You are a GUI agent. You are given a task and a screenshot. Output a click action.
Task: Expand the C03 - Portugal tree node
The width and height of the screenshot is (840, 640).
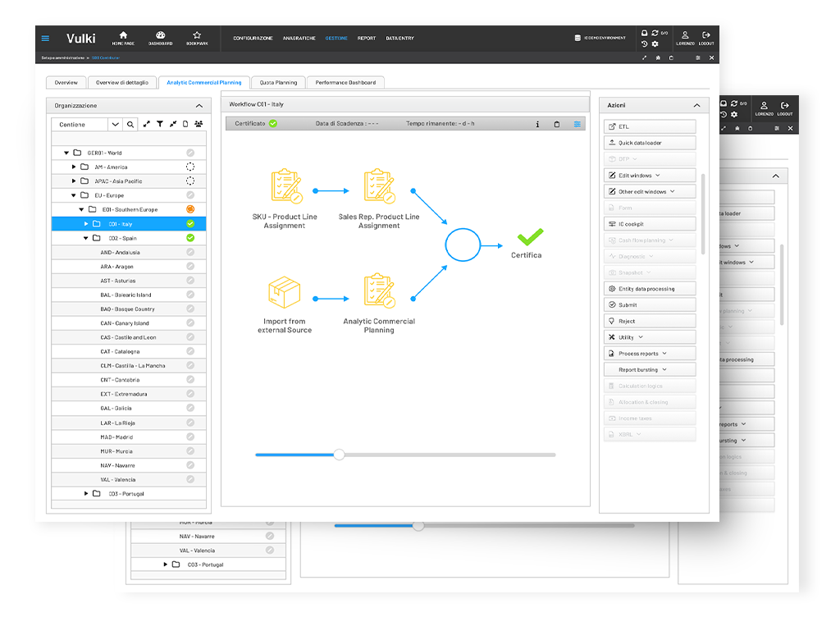click(86, 494)
